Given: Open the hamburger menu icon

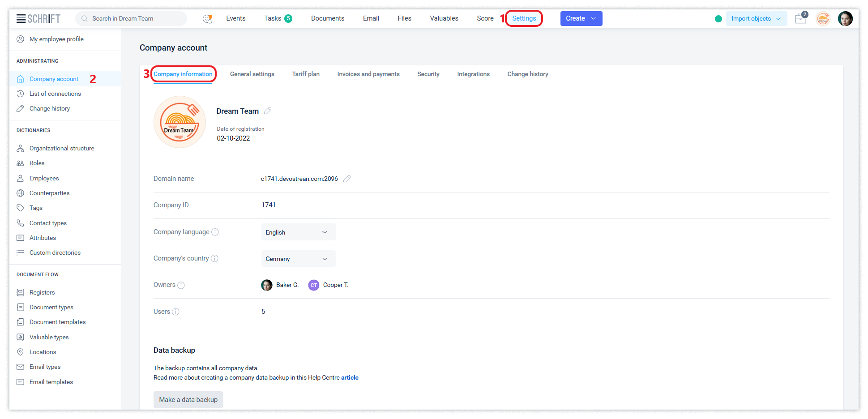Looking at the screenshot, I should click(x=21, y=18).
